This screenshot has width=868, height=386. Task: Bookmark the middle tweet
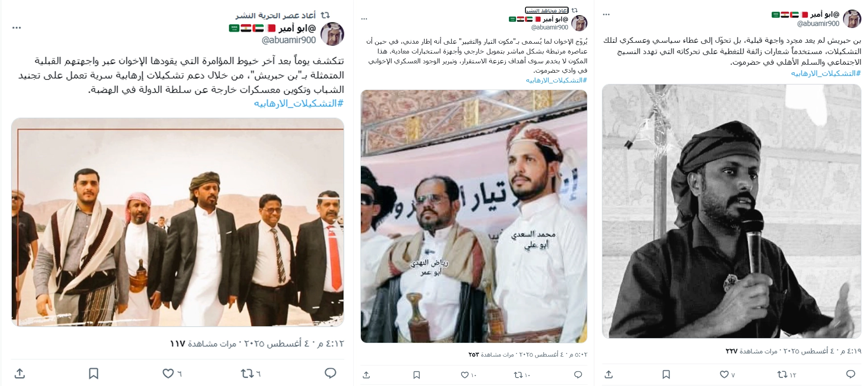click(x=417, y=375)
